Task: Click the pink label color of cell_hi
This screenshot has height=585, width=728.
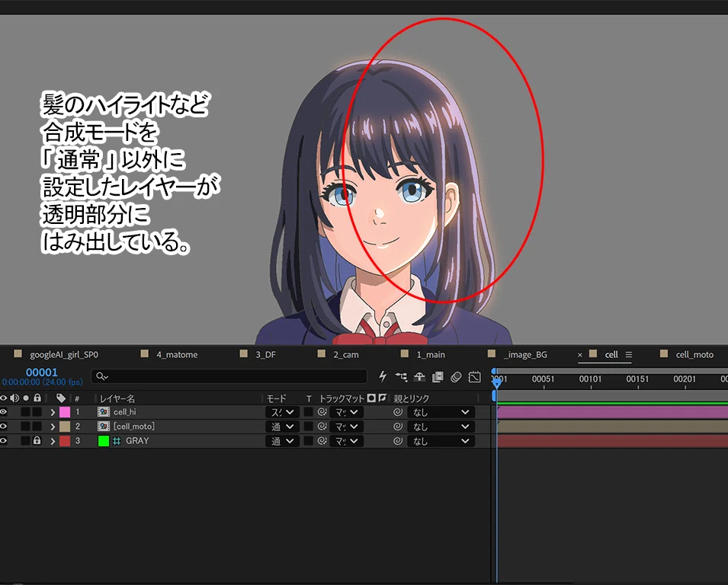Action: (x=65, y=412)
